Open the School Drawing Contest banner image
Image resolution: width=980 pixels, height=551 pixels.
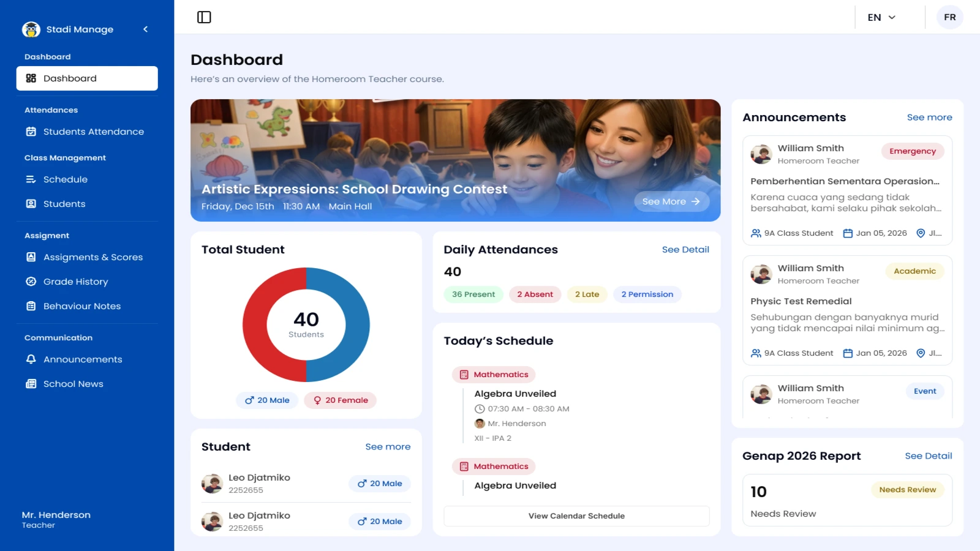[x=455, y=160]
